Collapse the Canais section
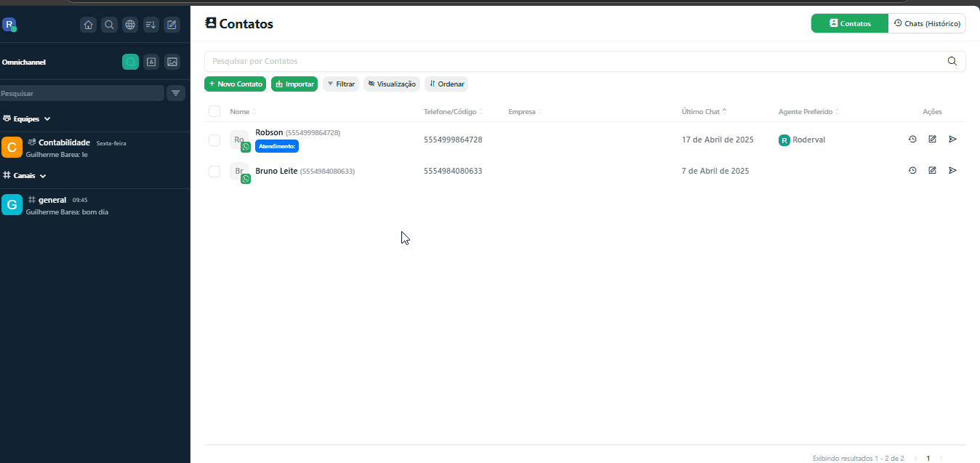 (x=25, y=176)
